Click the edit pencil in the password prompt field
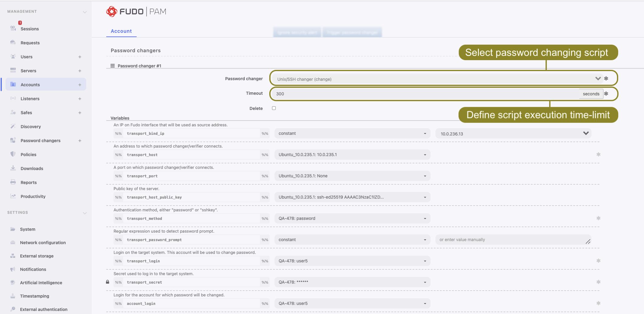The width and height of the screenshot is (644, 314). point(588,241)
